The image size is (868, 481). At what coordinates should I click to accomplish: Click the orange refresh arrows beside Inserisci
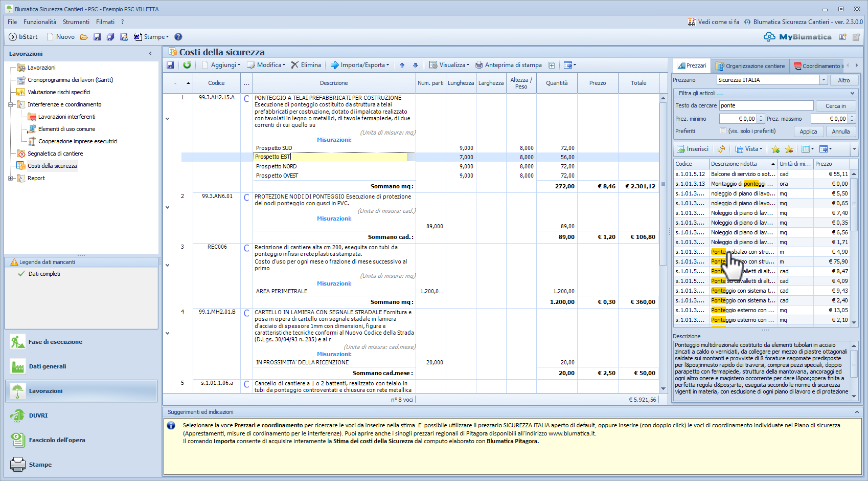pyautogui.click(x=721, y=149)
